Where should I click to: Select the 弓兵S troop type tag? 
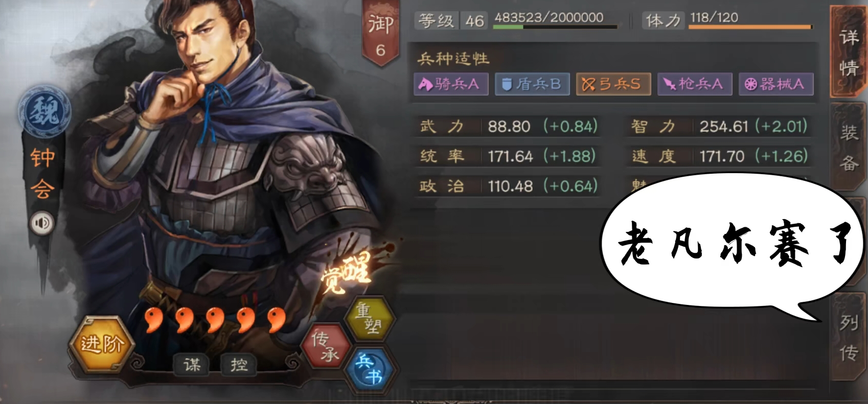click(x=613, y=84)
